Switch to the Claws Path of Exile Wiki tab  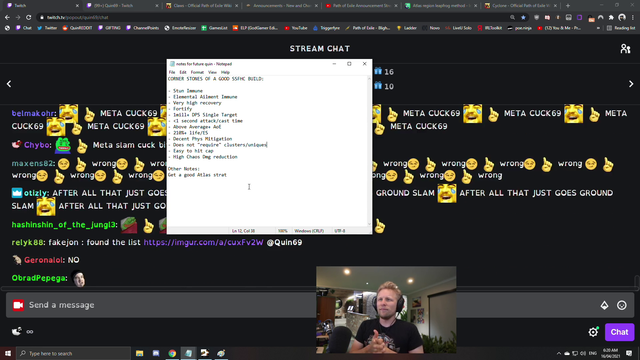pyautogui.click(x=202, y=6)
